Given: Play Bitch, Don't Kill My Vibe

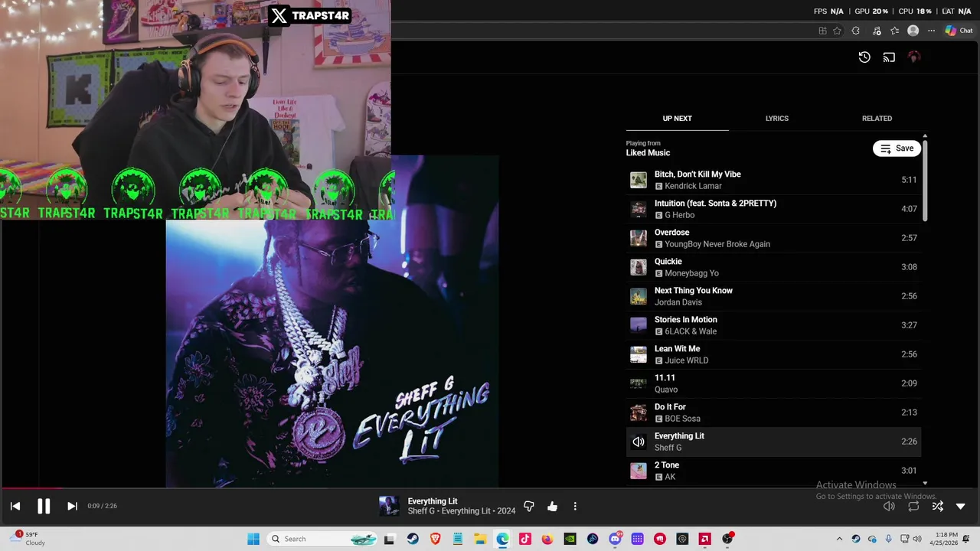Looking at the screenshot, I should click(773, 180).
